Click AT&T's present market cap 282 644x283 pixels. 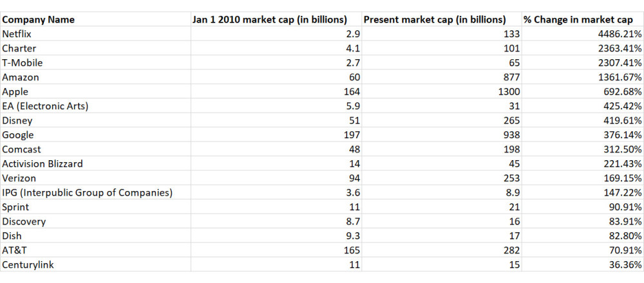pos(442,250)
